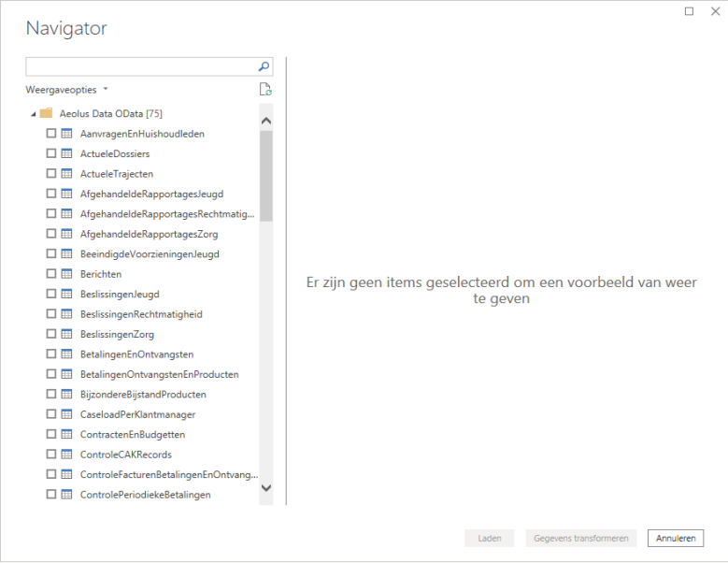Click the refresh document icon
This screenshot has height=563, width=728.
point(265,89)
